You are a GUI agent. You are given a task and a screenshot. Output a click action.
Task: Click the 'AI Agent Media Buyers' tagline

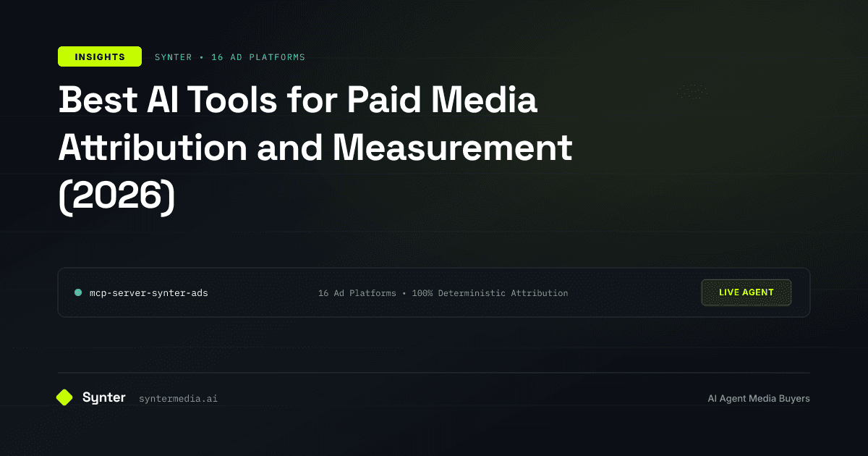759,398
